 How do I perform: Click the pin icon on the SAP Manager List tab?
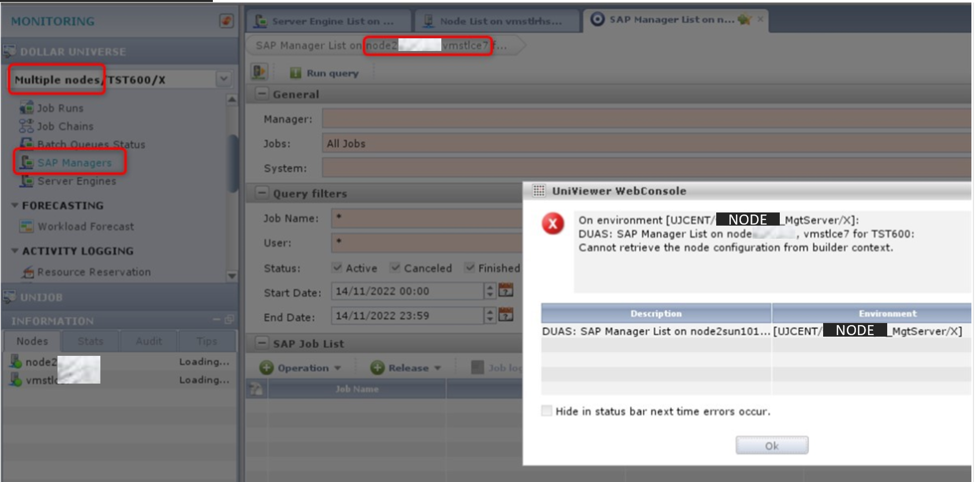(744, 20)
